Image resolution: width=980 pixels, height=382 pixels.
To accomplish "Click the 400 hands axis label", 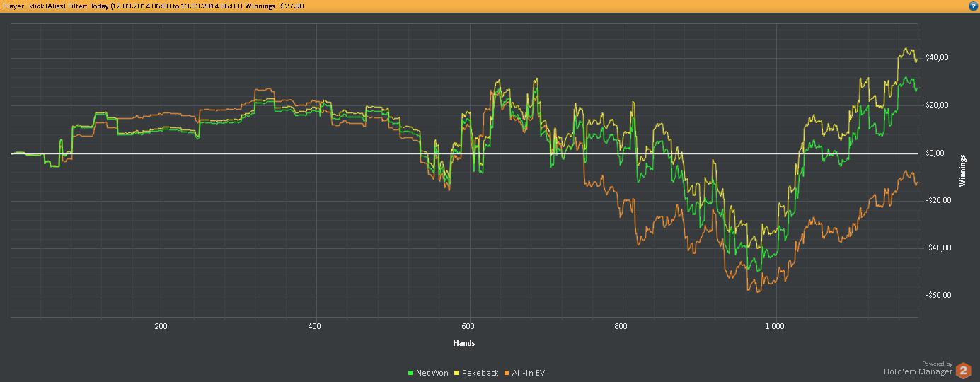I will (x=315, y=326).
